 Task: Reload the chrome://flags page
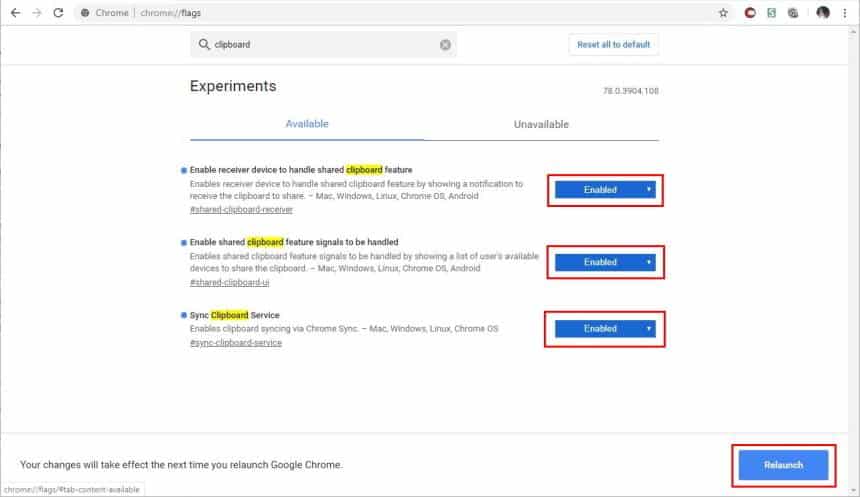click(x=58, y=13)
